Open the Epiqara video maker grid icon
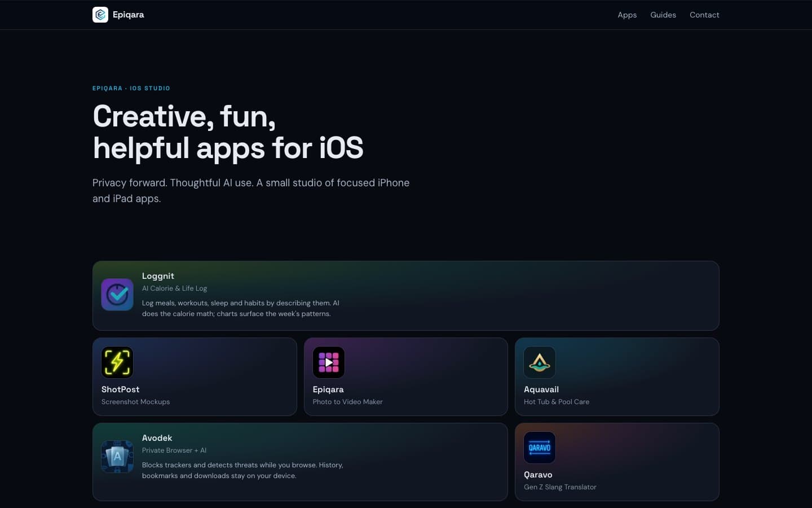The image size is (812, 508). 329,362
